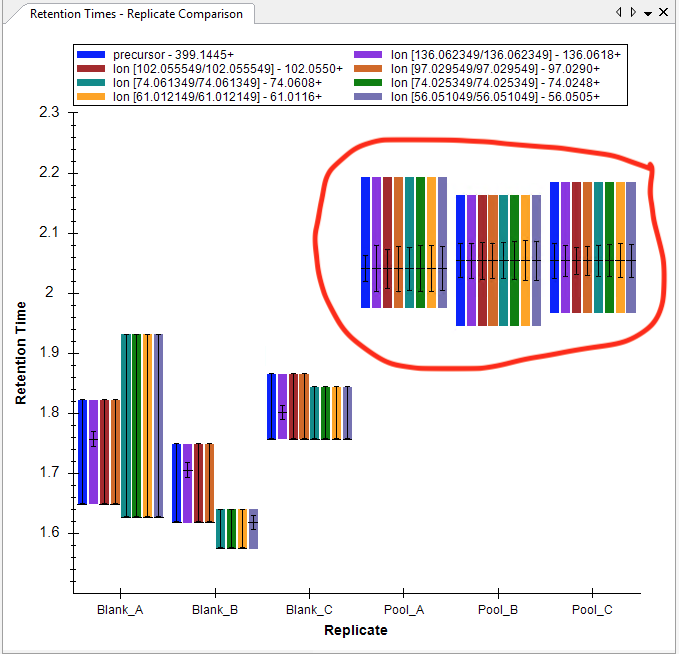Select the Pool_C replicate axis label
Screen dimensions: 679x654
coord(593,610)
